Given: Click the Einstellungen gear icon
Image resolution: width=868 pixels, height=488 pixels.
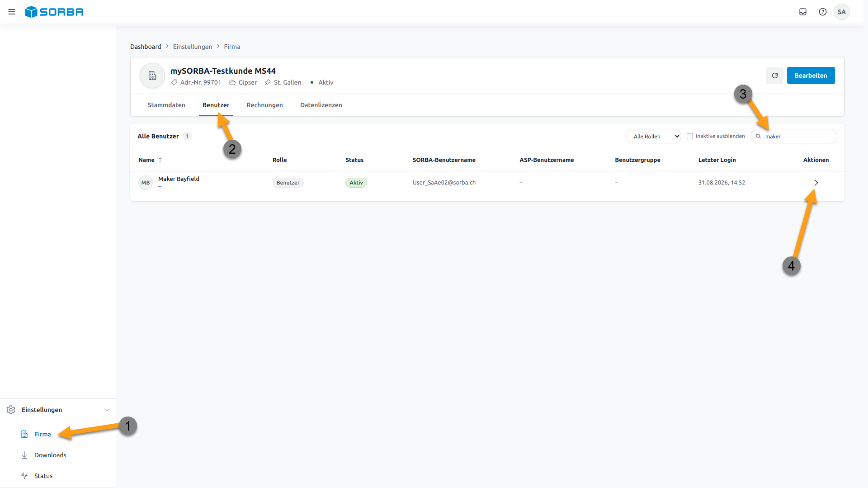Looking at the screenshot, I should [11, 410].
